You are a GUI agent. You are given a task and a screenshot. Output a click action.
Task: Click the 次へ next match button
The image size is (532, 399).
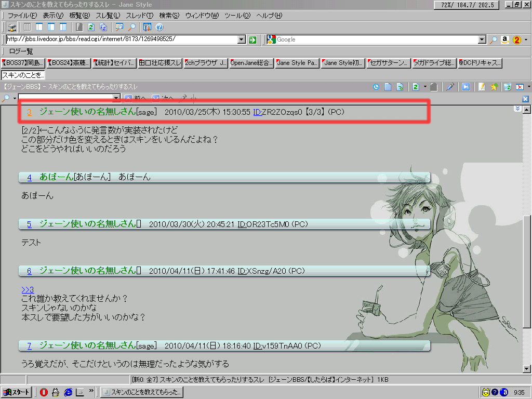tap(163, 98)
